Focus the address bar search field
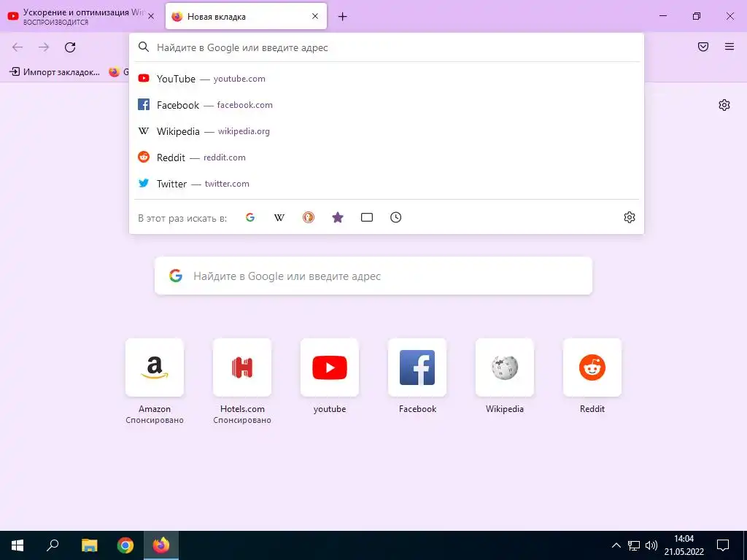Screen dimensions: 747x560 tap(387, 47)
